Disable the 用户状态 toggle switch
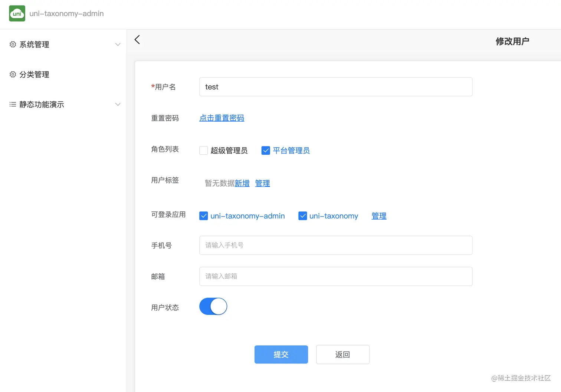Viewport: 561px width, 392px height. point(213,306)
